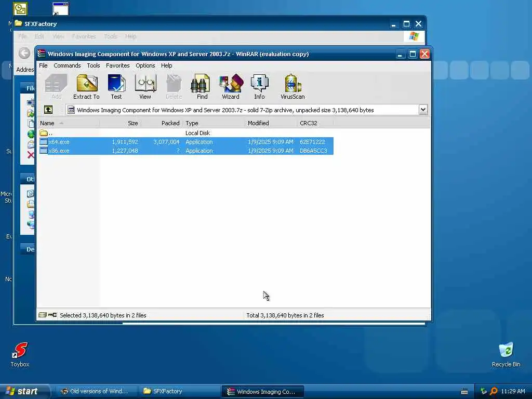
Task: Click the 11:29 AM clock
Action: tap(513, 391)
